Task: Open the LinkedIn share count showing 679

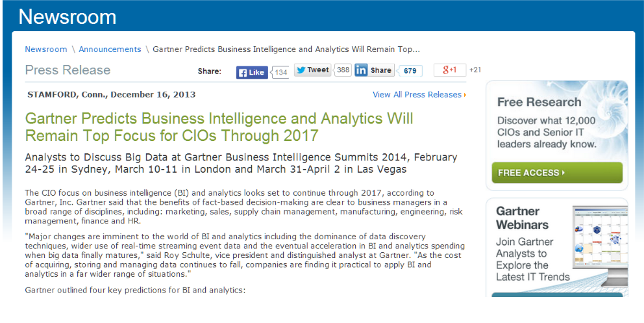Action: 410,71
